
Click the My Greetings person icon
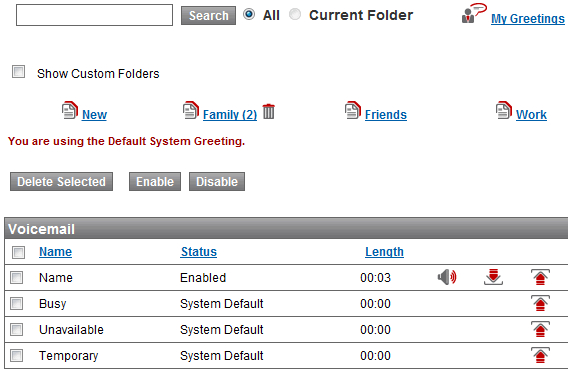coord(474,13)
